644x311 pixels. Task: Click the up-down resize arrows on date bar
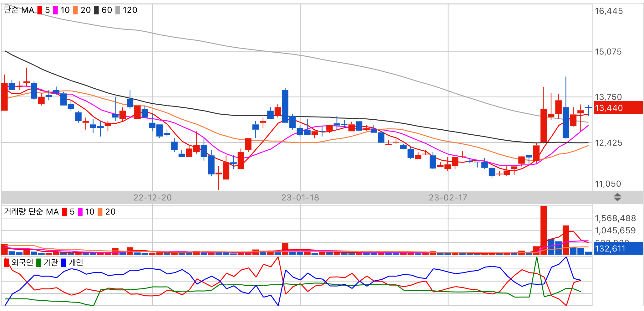617,197
